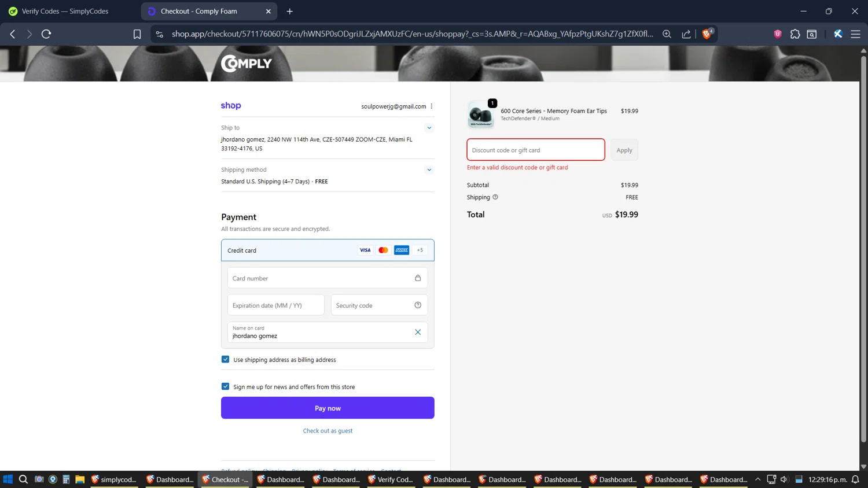Image resolution: width=868 pixels, height=488 pixels.
Task: Click the Total $19.99 amount
Action: [x=626, y=215]
